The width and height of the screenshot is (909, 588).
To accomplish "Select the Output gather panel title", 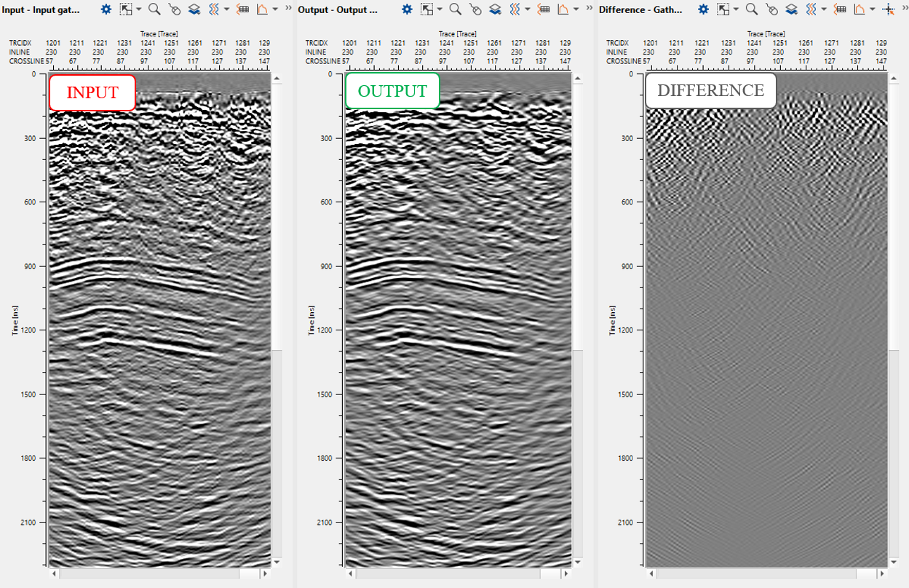I will pyautogui.click(x=338, y=10).
